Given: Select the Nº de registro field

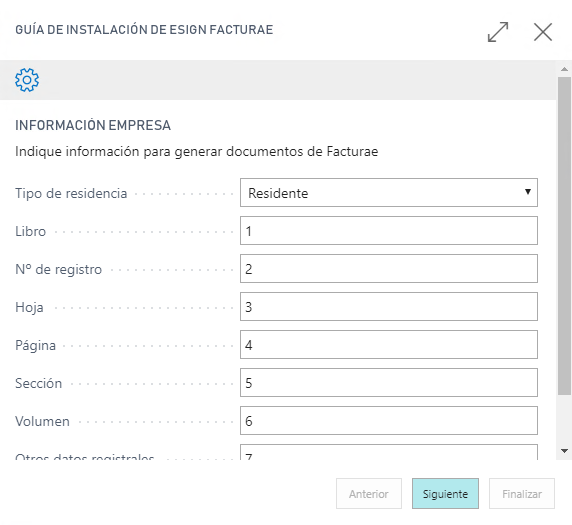Looking at the screenshot, I should (x=389, y=269).
